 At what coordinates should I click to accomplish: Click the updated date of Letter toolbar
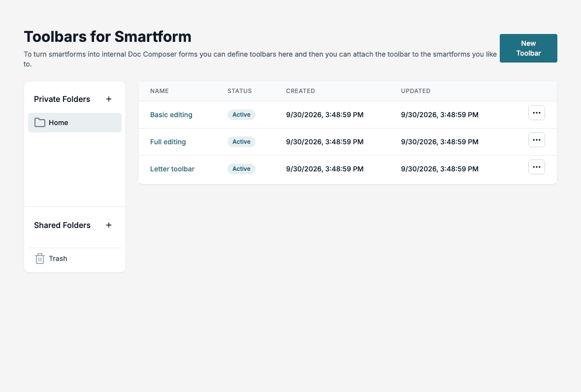click(440, 169)
